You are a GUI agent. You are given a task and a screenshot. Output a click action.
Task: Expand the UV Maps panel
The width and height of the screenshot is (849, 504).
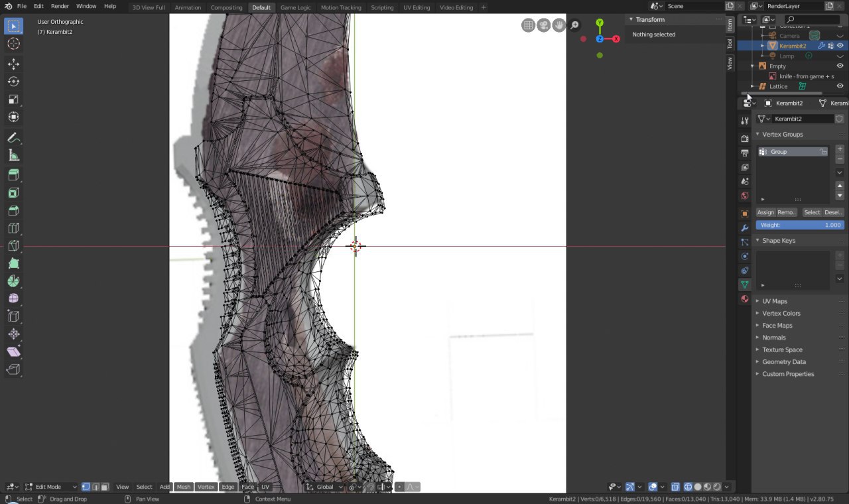[775, 301]
